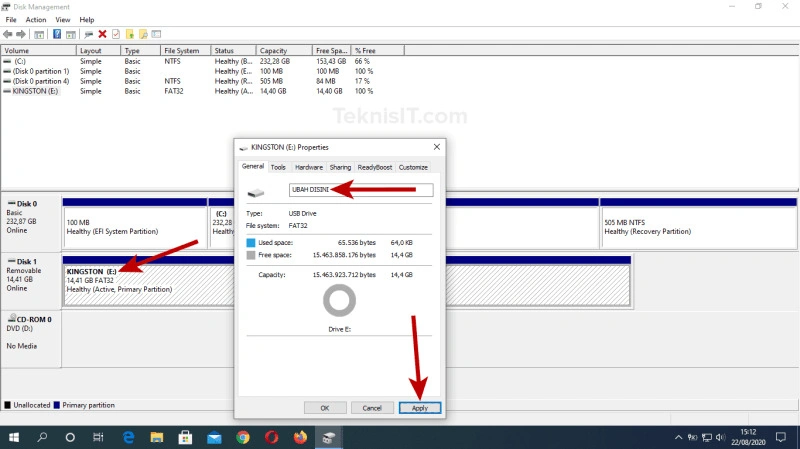
Task: Sort by the % Free column header
Action: coord(378,51)
